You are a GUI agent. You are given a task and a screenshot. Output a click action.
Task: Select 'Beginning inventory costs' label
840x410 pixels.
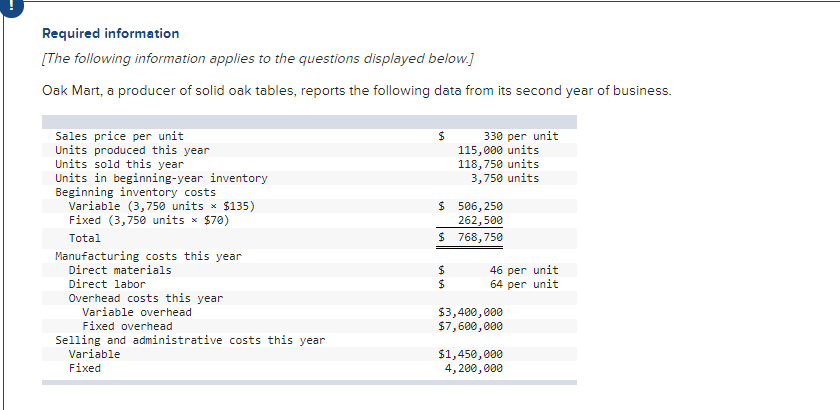point(136,192)
